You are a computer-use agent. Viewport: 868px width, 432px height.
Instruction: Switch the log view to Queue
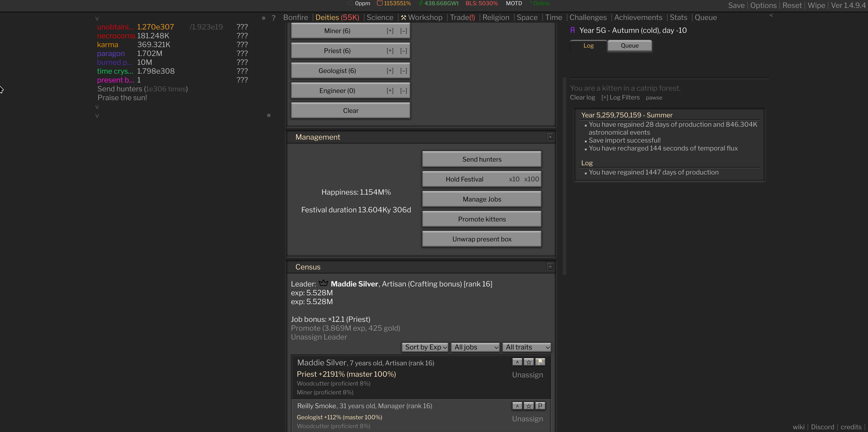[x=630, y=46]
